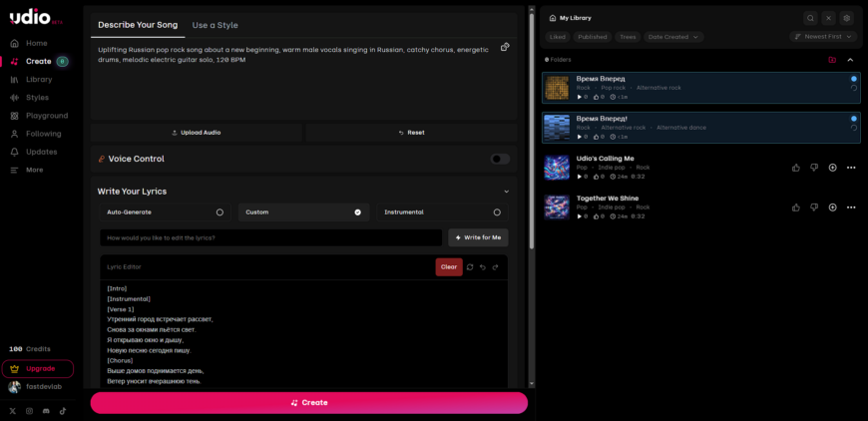Regenerate lyrics in Lyric Editor

tap(470, 267)
